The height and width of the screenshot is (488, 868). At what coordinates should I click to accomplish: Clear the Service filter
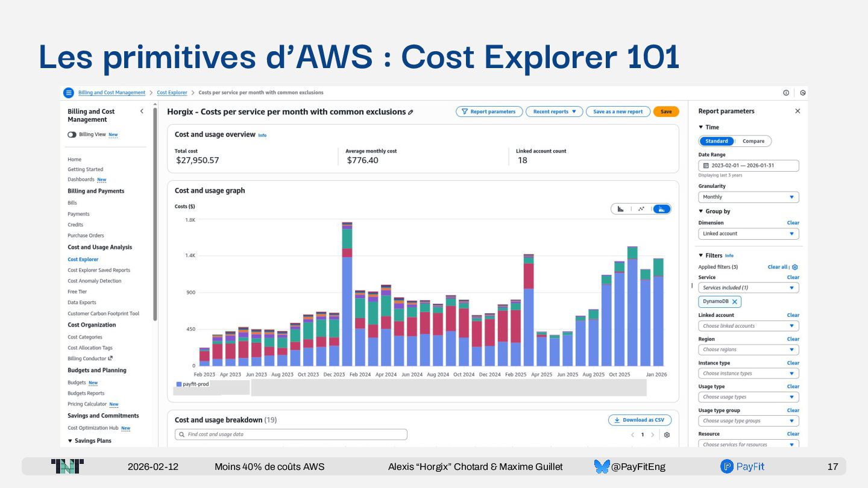click(x=793, y=278)
